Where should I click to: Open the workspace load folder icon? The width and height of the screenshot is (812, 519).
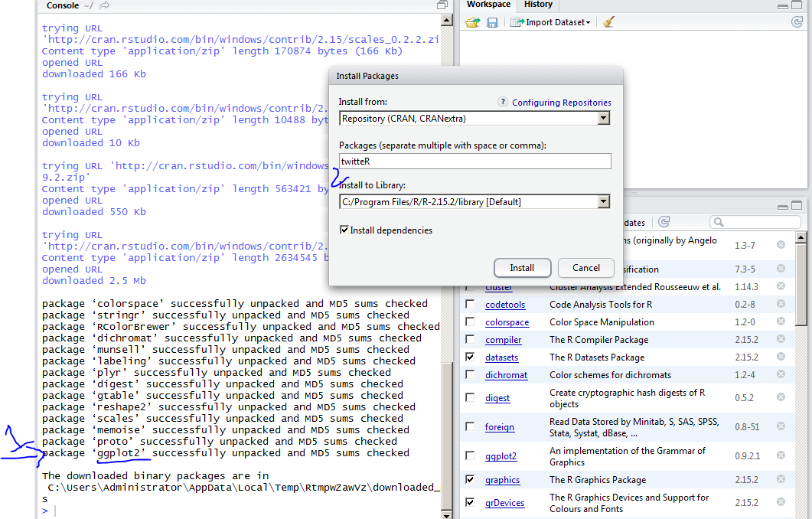[x=472, y=22]
